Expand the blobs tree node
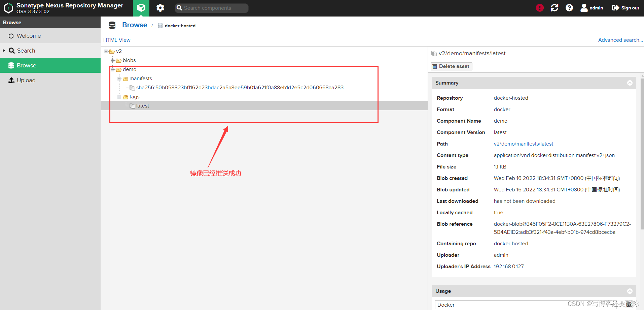The height and width of the screenshot is (310, 644). coord(112,60)
